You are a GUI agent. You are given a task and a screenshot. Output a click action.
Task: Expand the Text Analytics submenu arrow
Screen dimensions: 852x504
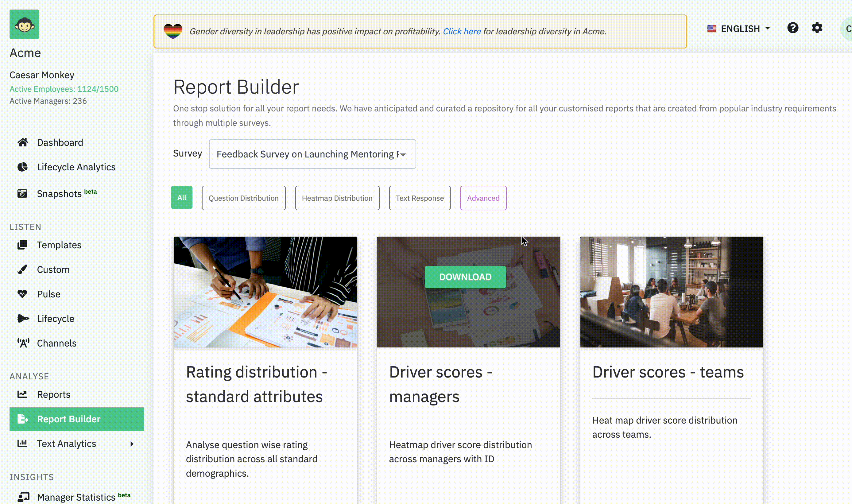(x=132, y=444)
